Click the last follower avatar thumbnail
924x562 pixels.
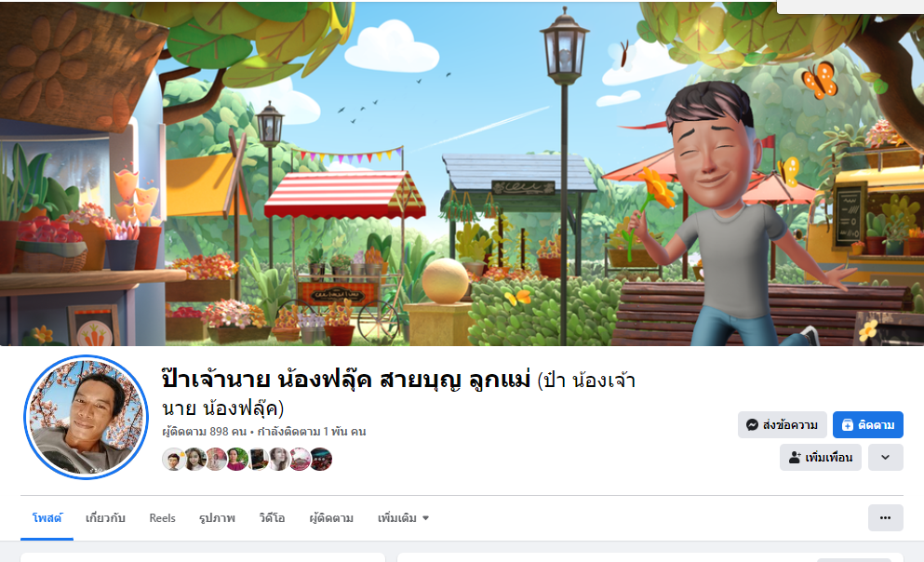[x=321, y=459]
